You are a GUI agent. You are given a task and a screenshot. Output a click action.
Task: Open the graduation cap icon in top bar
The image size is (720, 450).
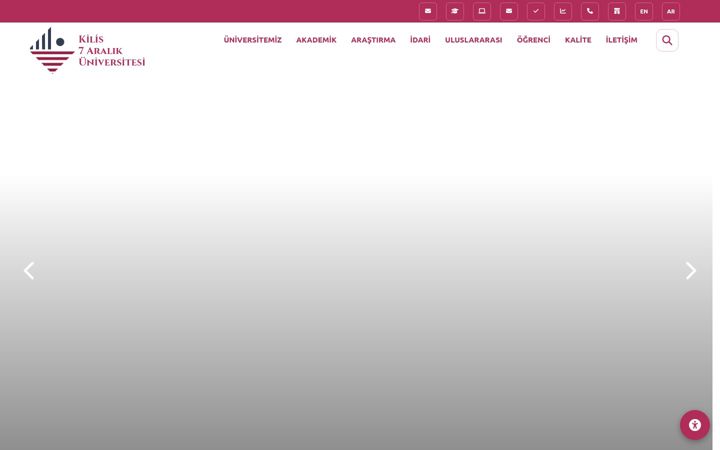(455, 11)
